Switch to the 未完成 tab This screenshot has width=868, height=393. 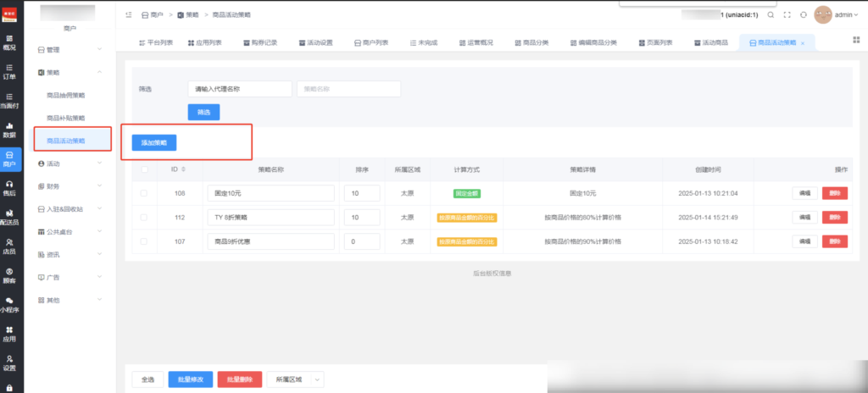click(424, 42)
